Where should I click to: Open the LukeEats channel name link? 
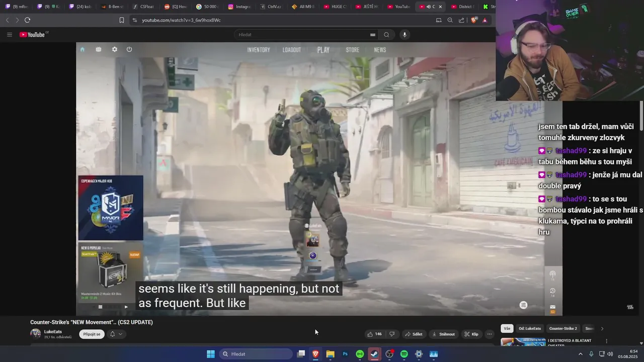point(53,332)
